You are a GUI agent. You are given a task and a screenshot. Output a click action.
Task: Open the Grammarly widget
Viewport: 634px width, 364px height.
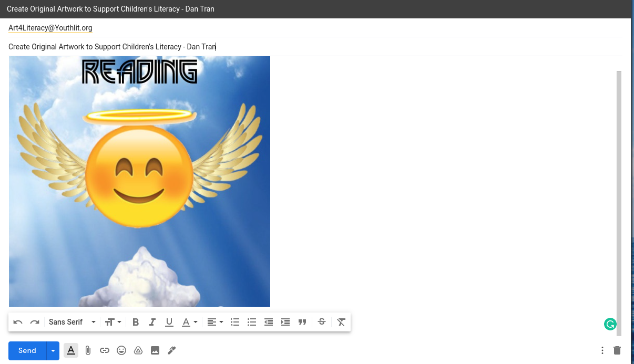click(610, 324)
